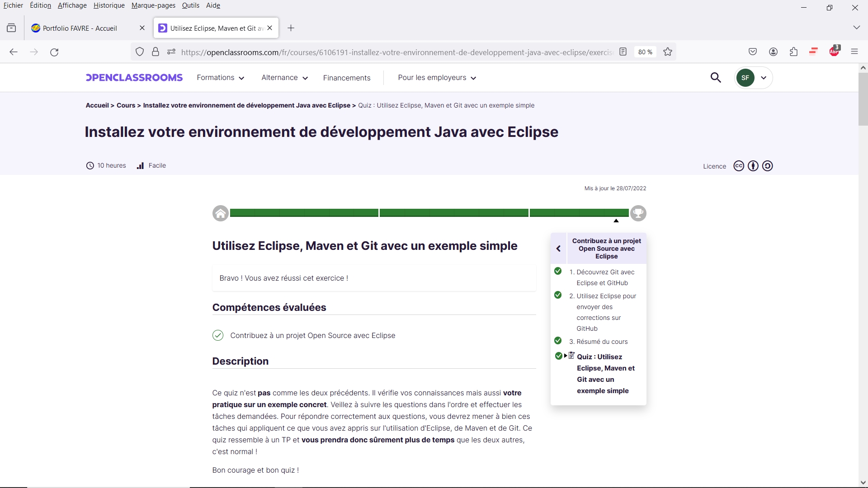Click the first segment of the progress bar
Viewport: 868px width, 488px height.
304,213
